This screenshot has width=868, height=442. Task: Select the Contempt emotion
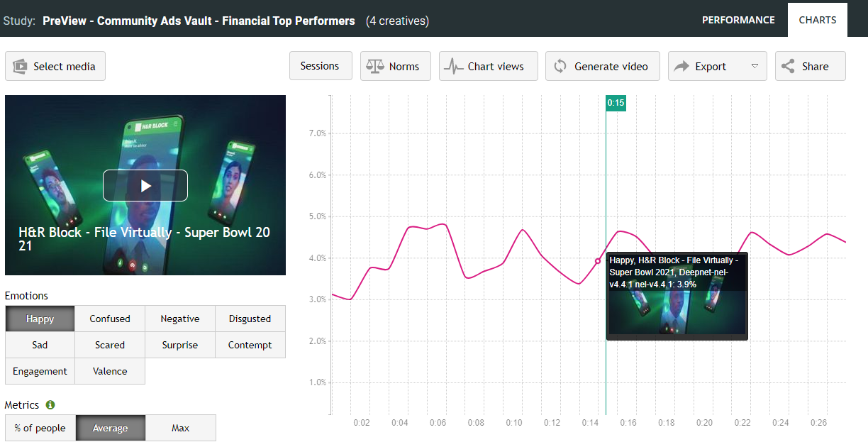250,345
